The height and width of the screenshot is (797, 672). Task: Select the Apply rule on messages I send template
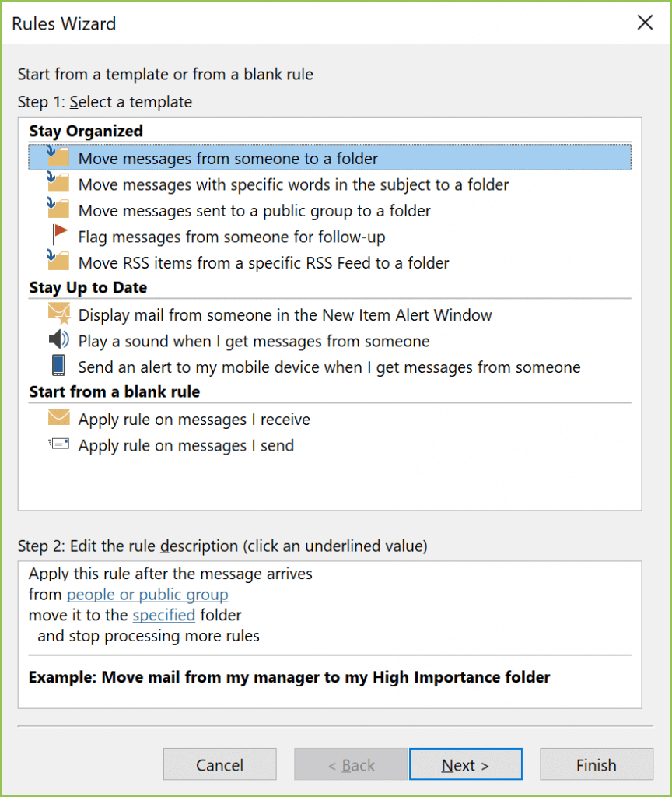point(187,444)
